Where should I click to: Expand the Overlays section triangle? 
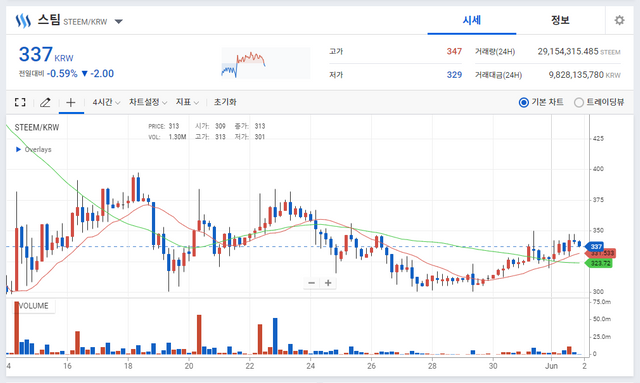(x=18, y=149)
